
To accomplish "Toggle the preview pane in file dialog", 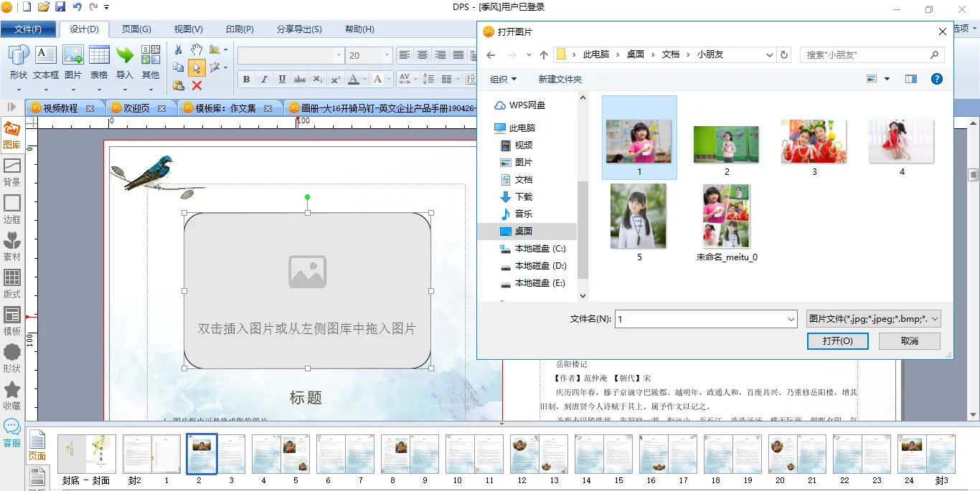I will tap(910, 79).
